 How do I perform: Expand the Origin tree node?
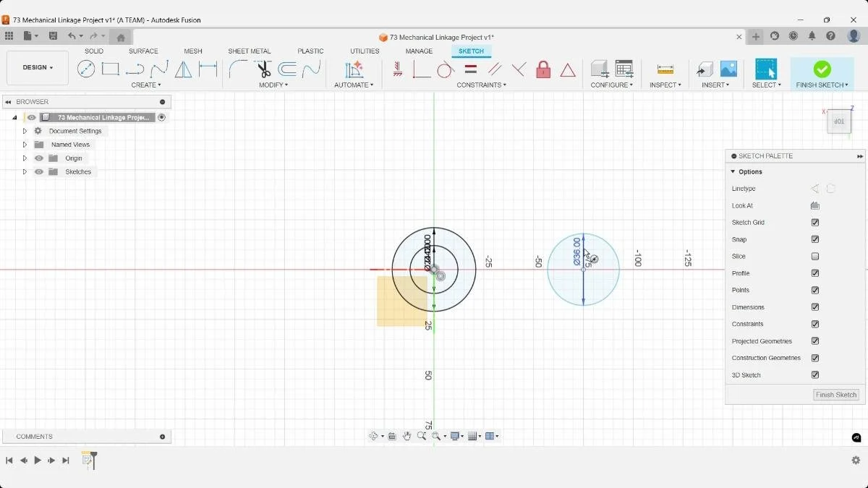pos(25,158)
